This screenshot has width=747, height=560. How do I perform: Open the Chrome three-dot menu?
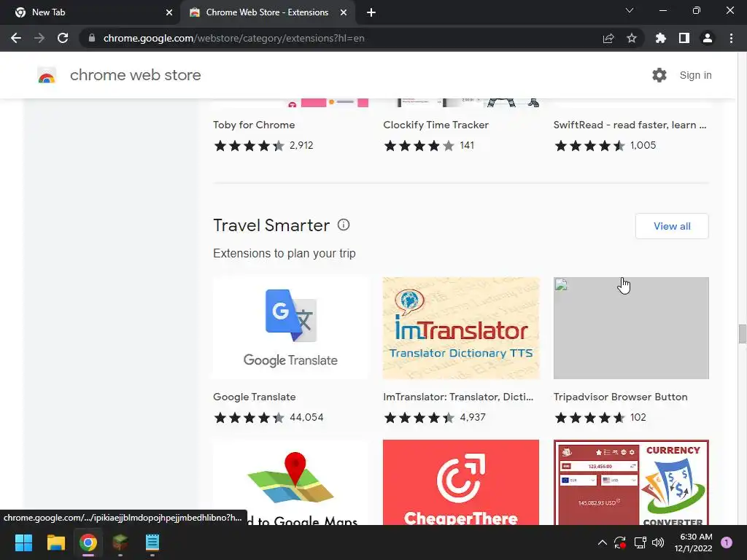click(x=731, y=38)
